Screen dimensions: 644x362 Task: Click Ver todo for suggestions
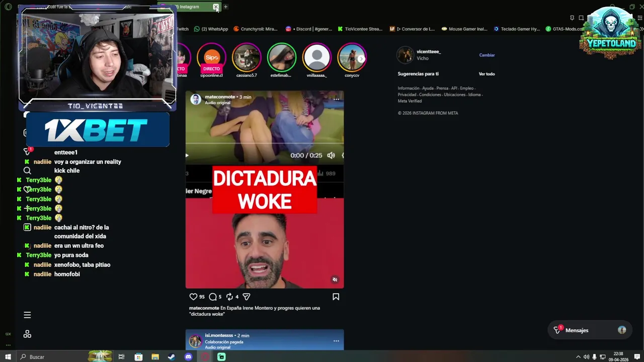tap(487, 74)
